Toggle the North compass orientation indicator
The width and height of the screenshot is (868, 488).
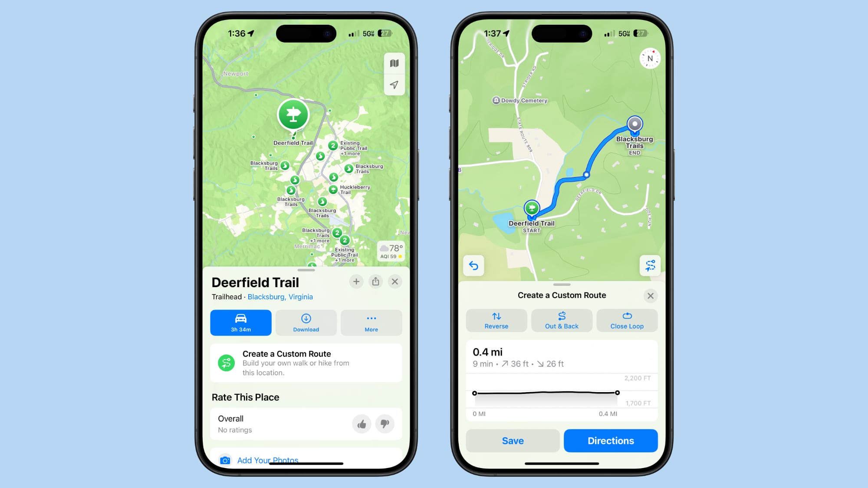pyautogui.click(x=650, y=59)
